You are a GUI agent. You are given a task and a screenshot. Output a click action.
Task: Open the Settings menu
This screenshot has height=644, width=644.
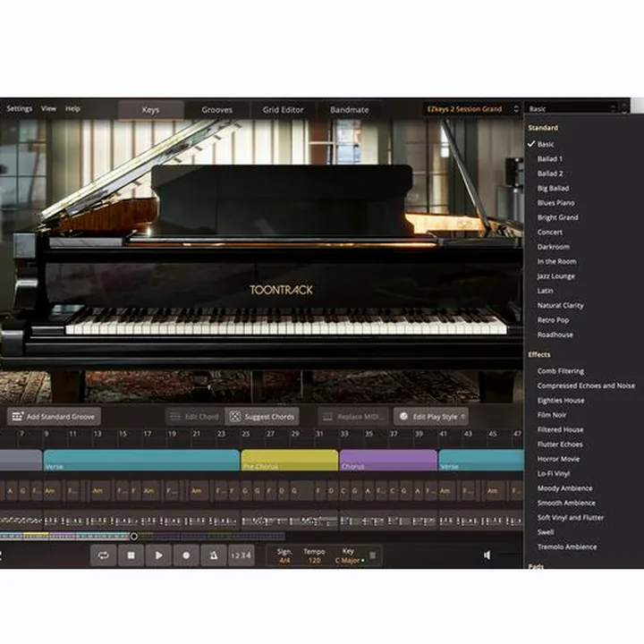click(20, 108)
